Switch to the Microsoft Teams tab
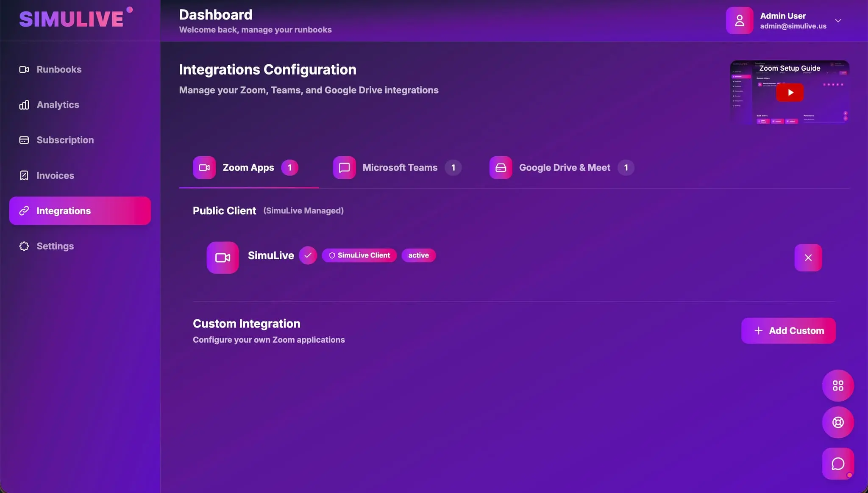The width and height of the screenshot is (868, 493). pyautogui.click(x=397, y=168)
